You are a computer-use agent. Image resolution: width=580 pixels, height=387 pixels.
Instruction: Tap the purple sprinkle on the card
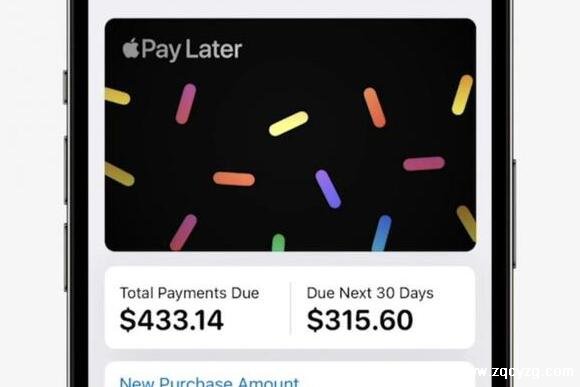click(x=328, y=189)
